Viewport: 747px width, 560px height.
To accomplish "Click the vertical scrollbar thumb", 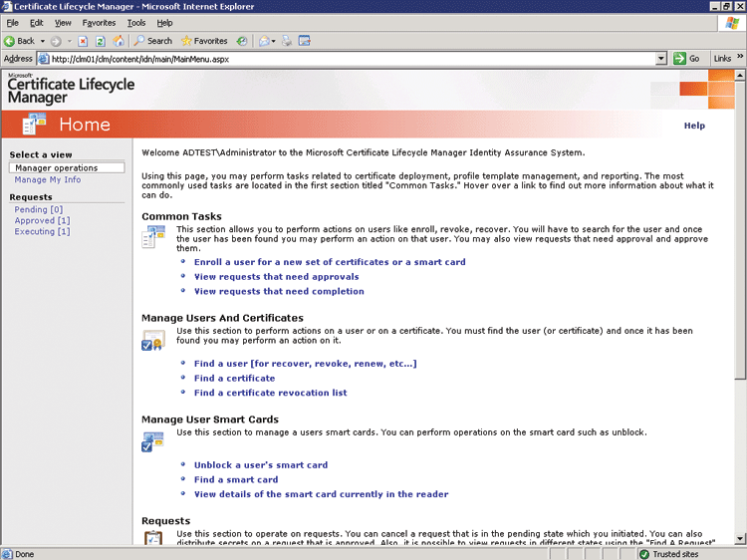I will (739, 230).
